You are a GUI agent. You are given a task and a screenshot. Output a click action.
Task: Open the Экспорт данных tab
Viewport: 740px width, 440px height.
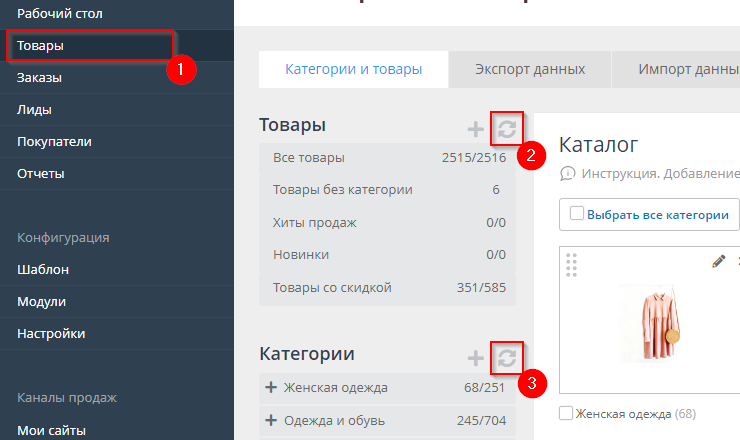[x=529, y=70]
